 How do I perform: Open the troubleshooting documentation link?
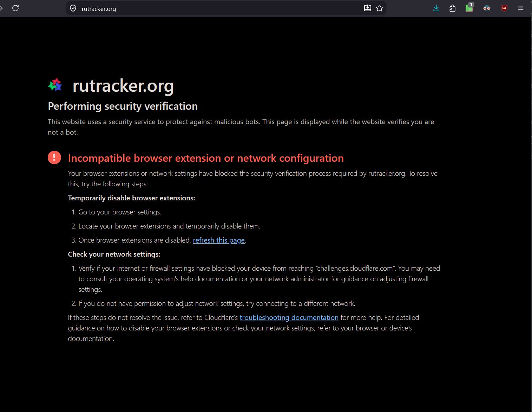289,317
